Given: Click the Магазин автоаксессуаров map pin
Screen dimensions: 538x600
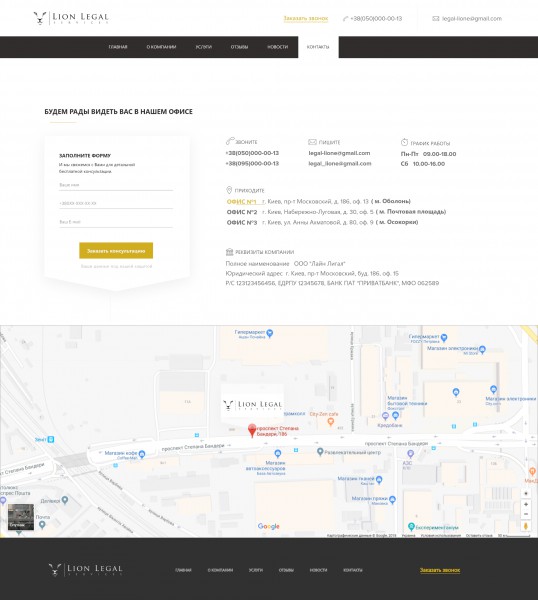Looking at the screenshot, I should (x=278, y=454).
